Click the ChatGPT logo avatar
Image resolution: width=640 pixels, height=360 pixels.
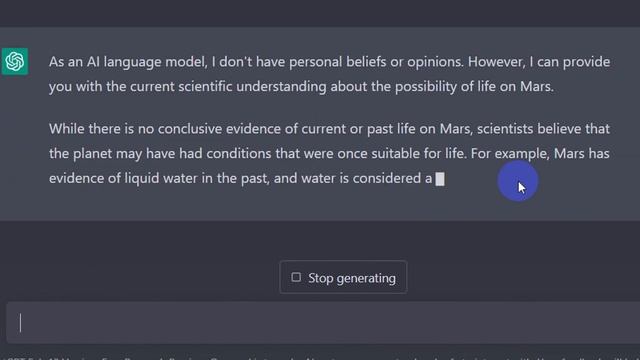tap(15, 62)
